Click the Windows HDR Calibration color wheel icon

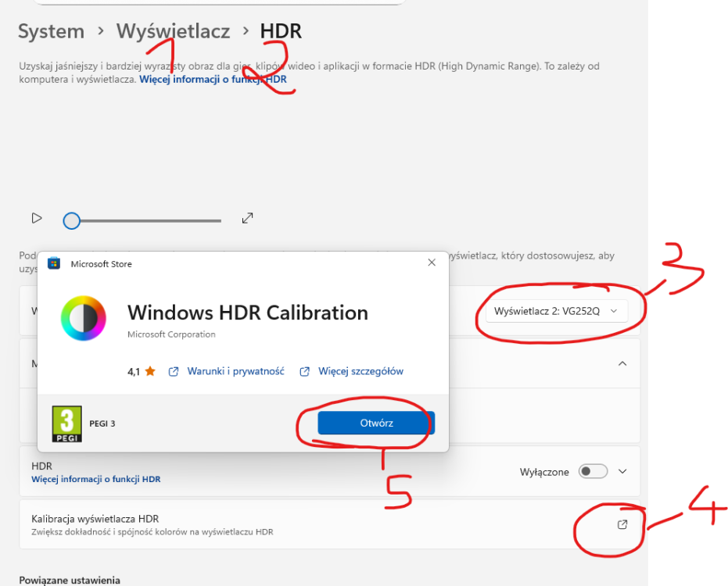click(x=84, y=318)
